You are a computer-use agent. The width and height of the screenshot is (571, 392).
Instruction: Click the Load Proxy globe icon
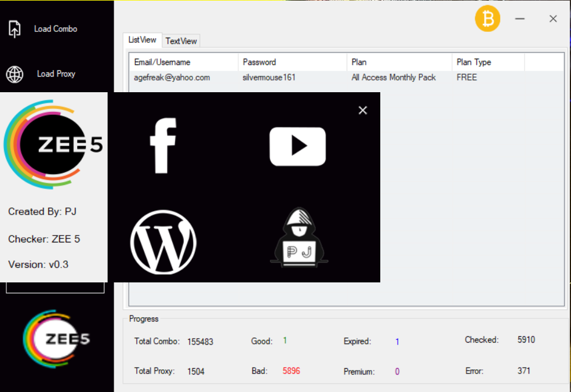pyautogui.click(x=14, y=74)
